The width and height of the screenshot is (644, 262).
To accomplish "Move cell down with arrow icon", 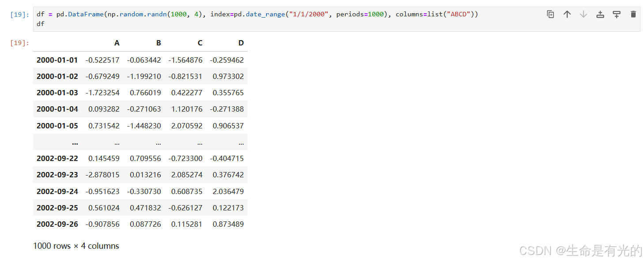I will 584,14.
